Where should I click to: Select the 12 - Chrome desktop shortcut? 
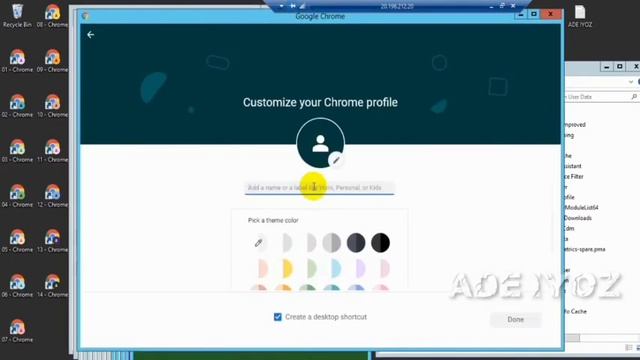(x=52, y=196)
